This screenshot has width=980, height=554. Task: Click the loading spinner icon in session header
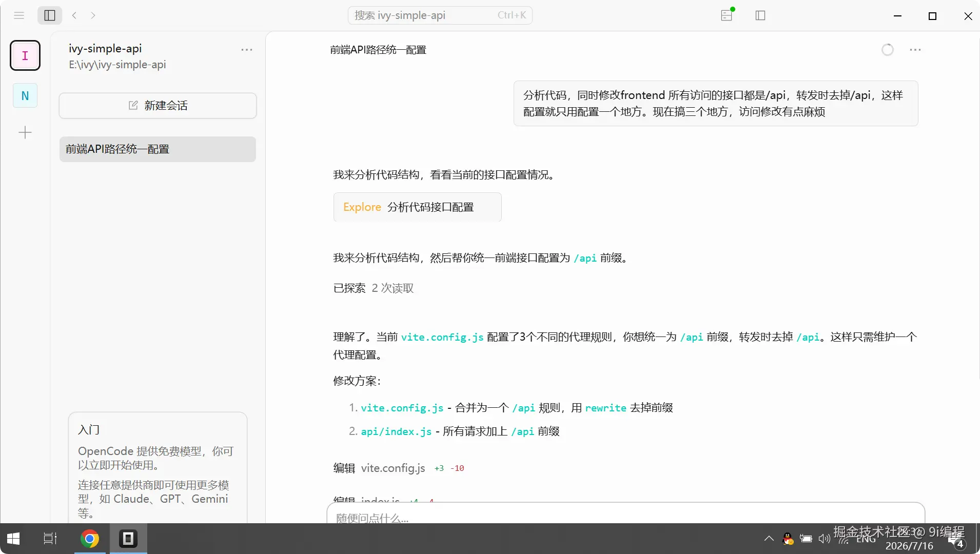click(888, 50)
